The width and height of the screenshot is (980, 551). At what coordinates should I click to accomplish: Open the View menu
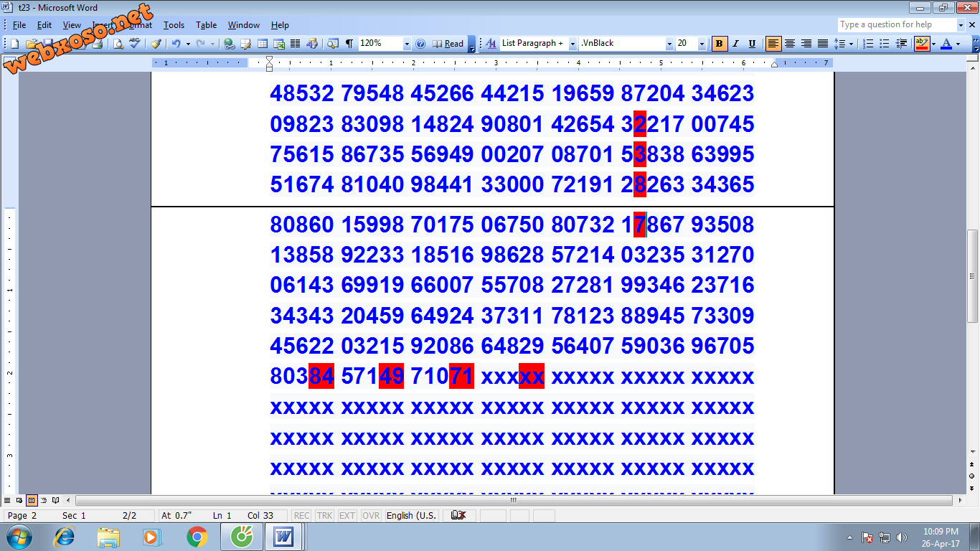(x=72, y=25)
